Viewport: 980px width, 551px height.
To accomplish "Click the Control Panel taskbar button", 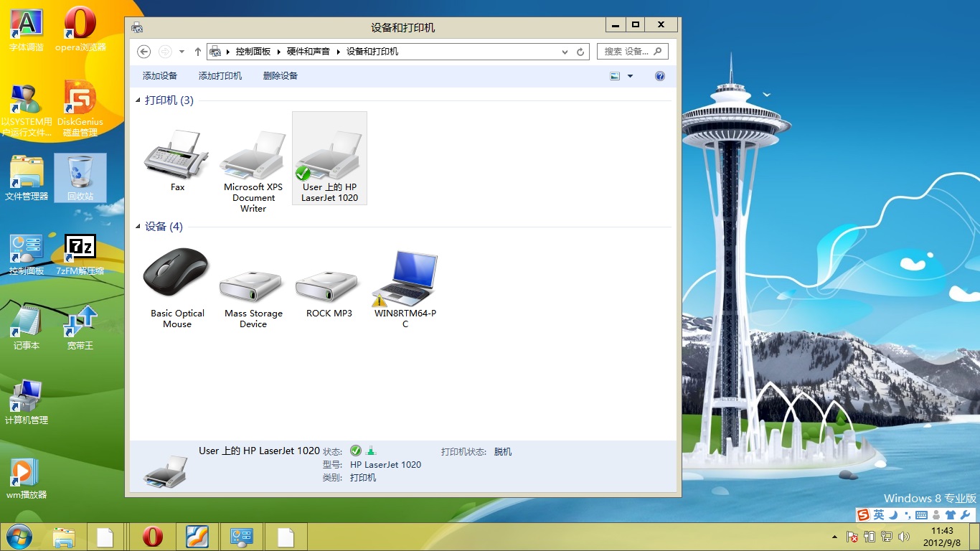I will click(242, 537).
